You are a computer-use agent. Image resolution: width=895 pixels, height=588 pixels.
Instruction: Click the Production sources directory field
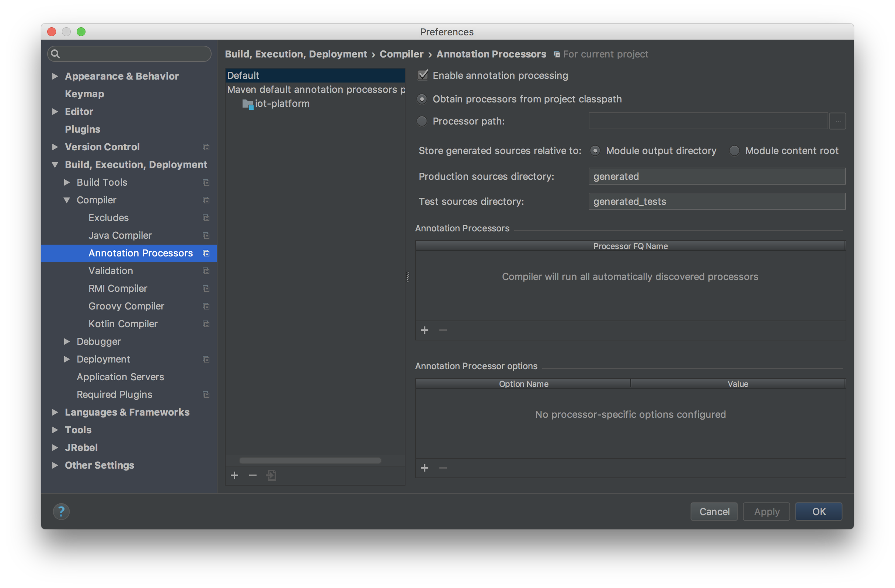(x=716, y=176)
